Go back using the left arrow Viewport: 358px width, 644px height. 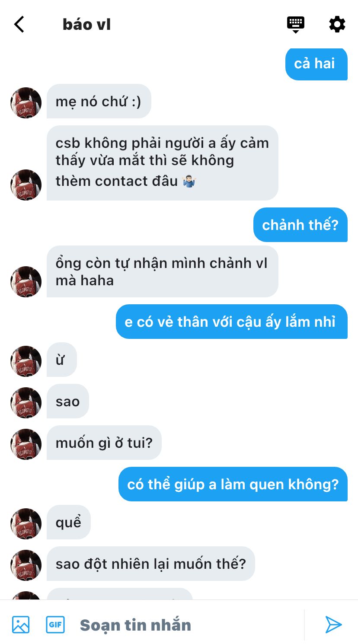(x=19, y=25)
